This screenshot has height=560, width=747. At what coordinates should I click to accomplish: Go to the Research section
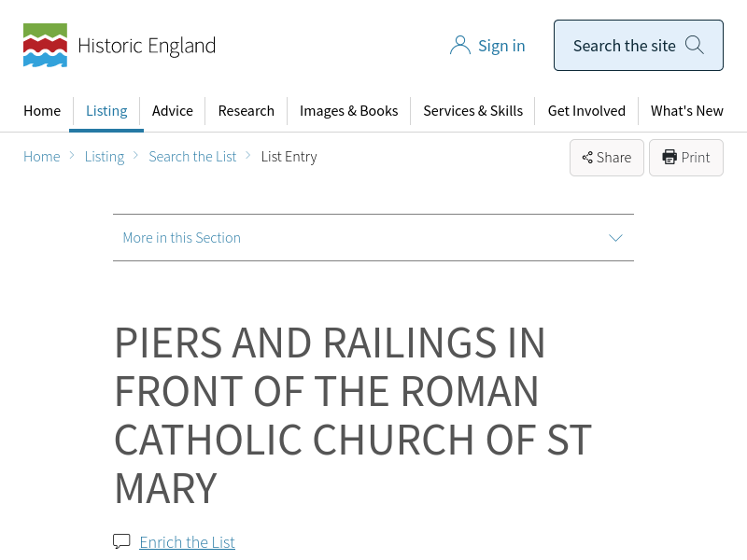247,111
